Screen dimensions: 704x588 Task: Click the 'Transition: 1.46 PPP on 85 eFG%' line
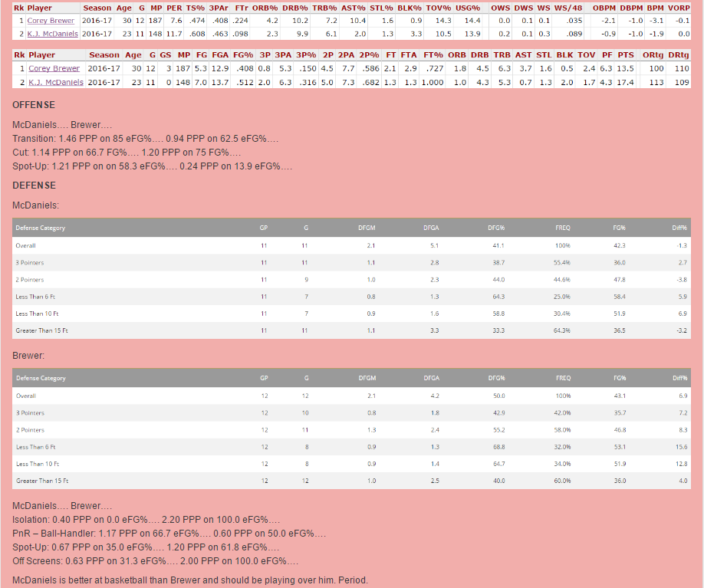146,139
